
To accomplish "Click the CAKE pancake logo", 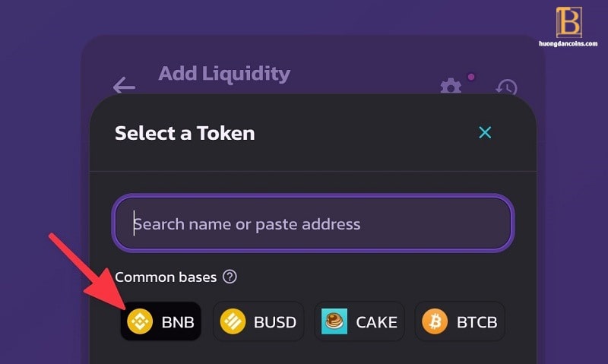I will tap(334, 321).
